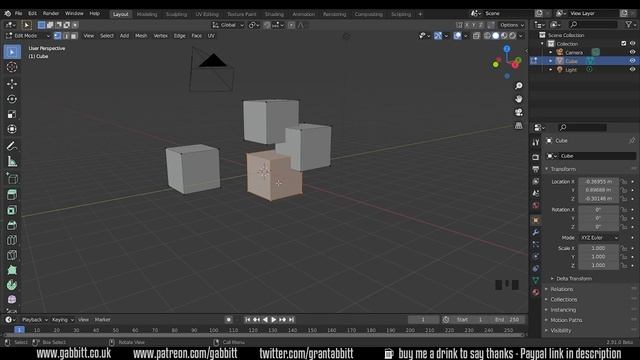Hide the Camera in outliner
This screenshot has height=360, width=640.
click(632, 52)
